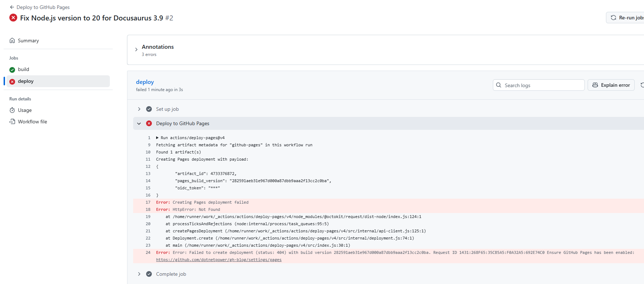Open the build job in sidebar
The image size is (644, 284).
24,69
